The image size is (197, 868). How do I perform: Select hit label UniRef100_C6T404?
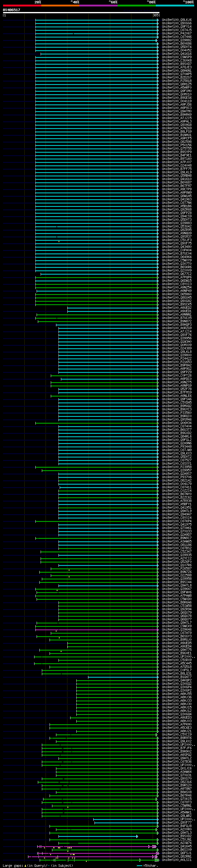tap(177, 426)
